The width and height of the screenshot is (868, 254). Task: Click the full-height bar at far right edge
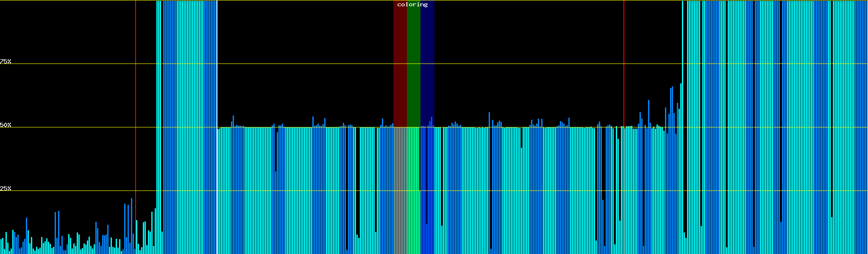tap(865, 127)
